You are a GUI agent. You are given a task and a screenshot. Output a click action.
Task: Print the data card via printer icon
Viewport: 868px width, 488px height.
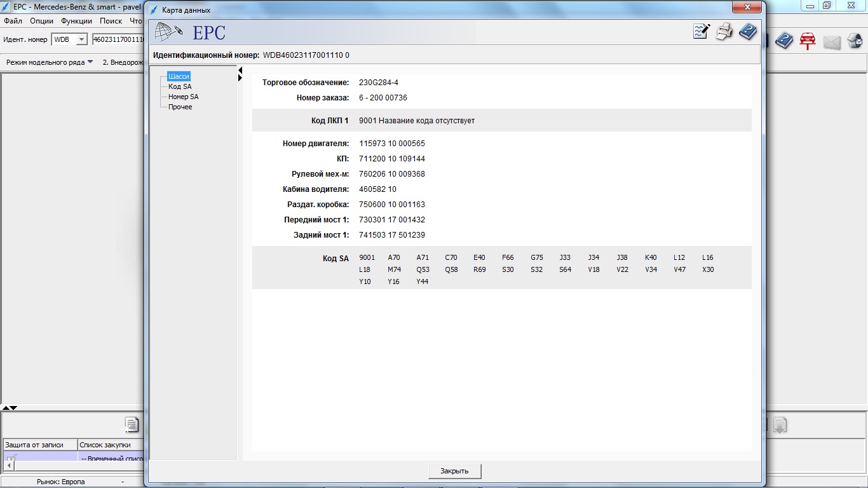(x=724, y=32)
